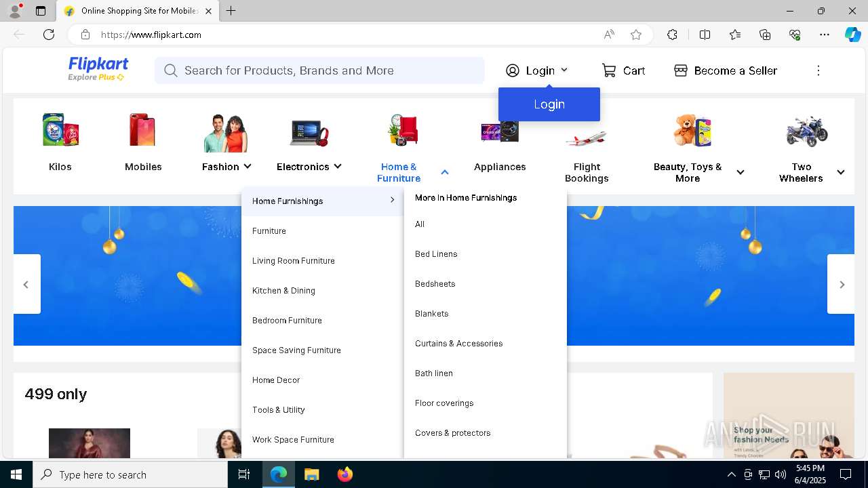This screenshot has width=868, height=488.
Task: Open Covers & protectors link
Action: [x=452, y=433]
